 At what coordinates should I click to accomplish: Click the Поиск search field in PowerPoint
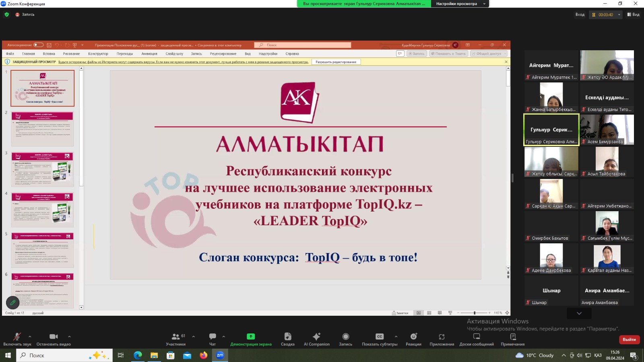point(303,45)
